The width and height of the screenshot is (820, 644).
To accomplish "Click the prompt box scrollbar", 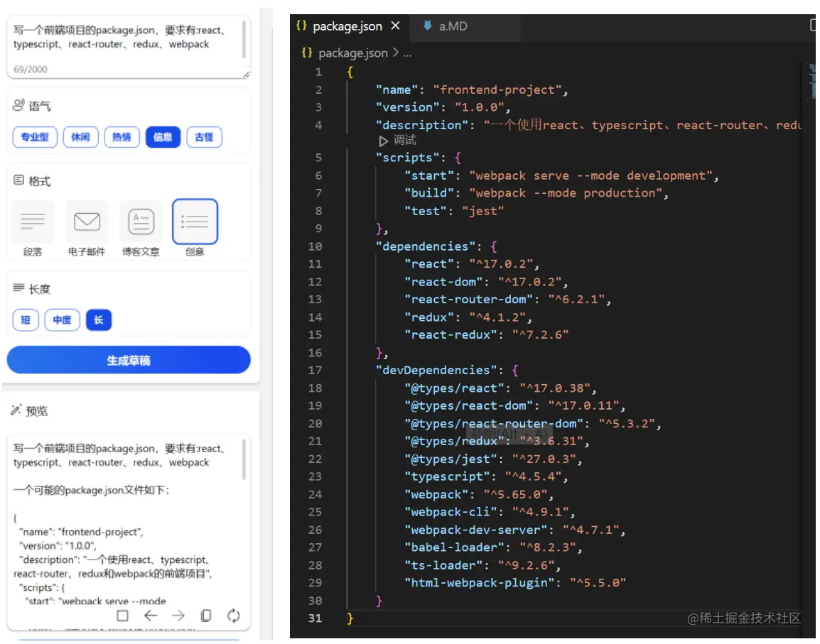I will 244,39.
